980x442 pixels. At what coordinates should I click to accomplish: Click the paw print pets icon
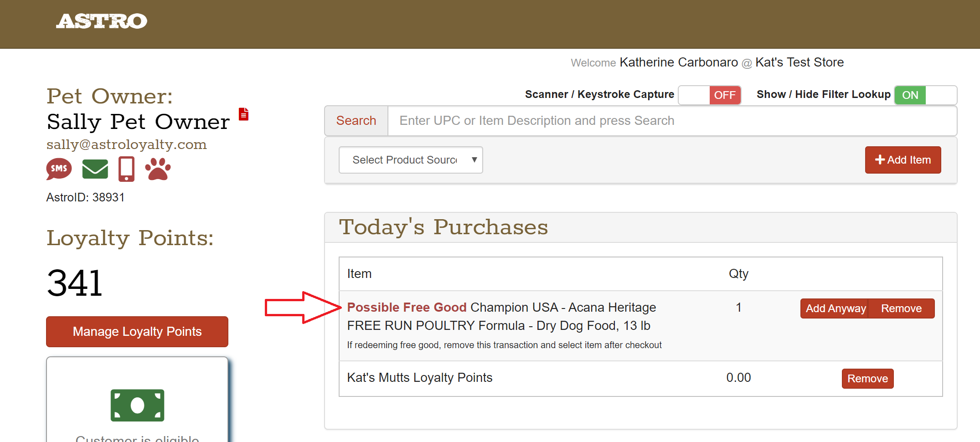click(x=158, y=169)
